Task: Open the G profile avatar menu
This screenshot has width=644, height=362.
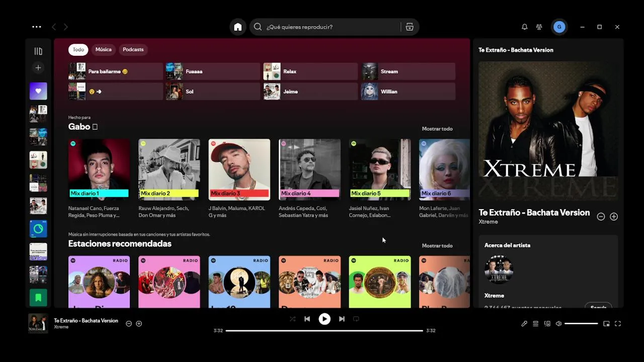Action: click(559, 27)
